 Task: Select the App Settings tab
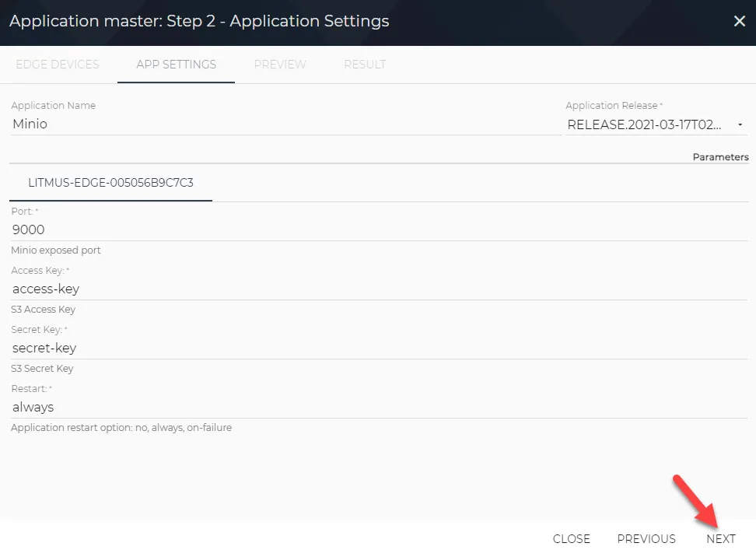pyautogui.click(x=176, y=64)
